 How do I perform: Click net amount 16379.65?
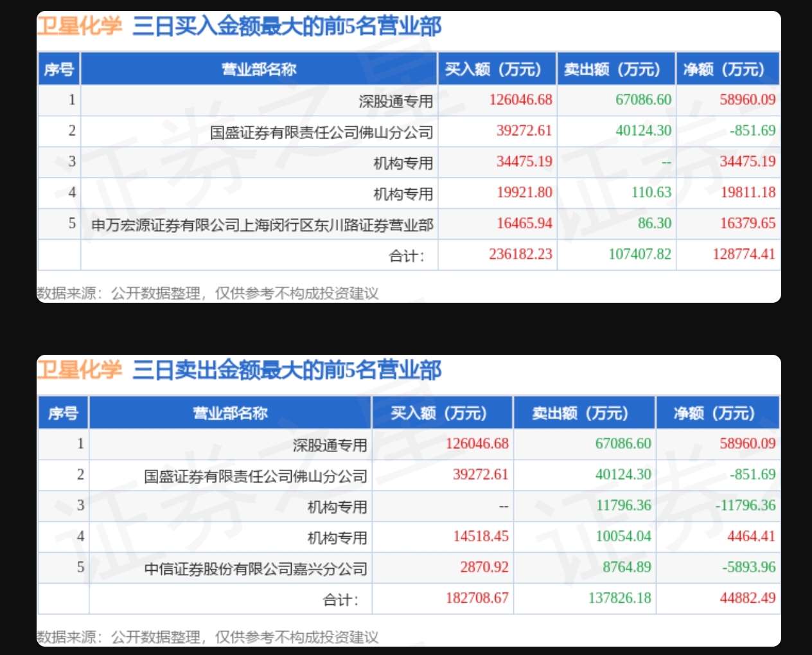748,223
